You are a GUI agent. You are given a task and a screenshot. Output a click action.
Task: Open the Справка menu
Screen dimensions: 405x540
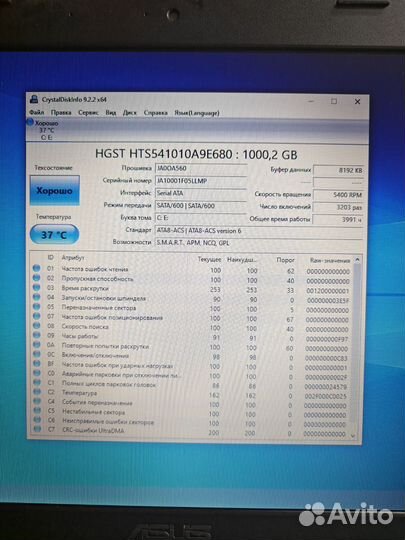tap(155, 113)
